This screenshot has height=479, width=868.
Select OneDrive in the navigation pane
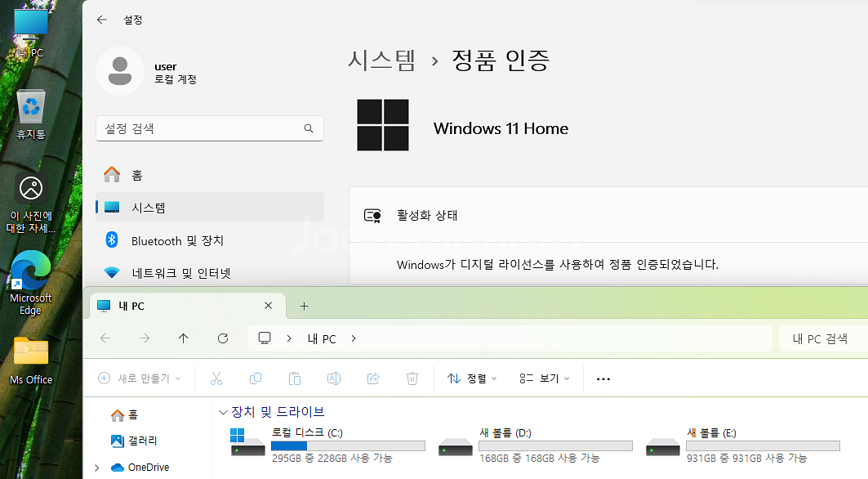140,468
